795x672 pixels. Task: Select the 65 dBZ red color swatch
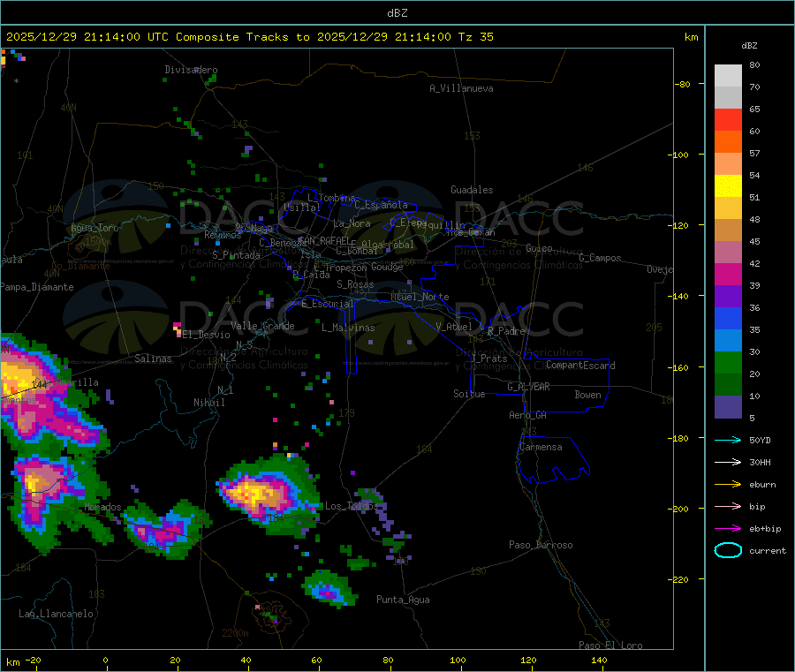click(x=728, y=119)
